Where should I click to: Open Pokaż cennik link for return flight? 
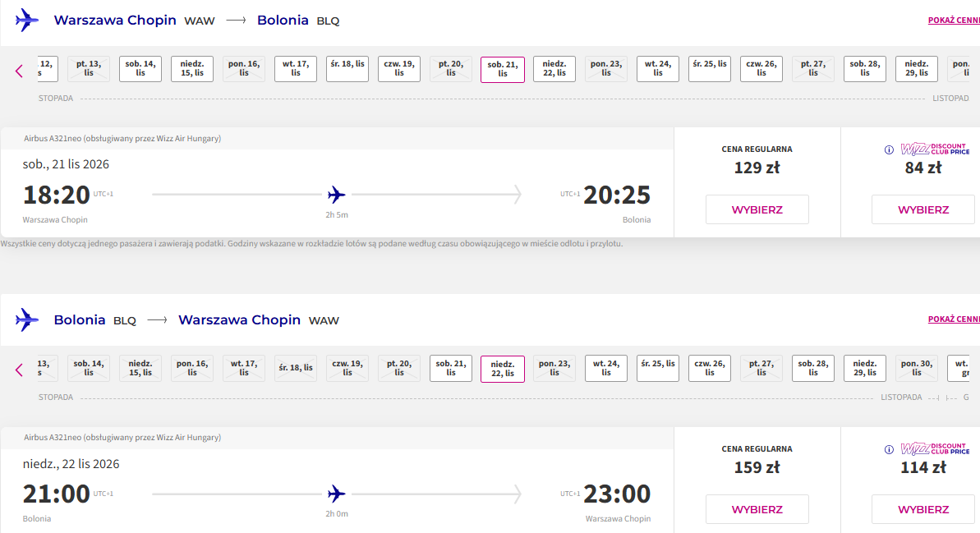[x=954, y=319]
